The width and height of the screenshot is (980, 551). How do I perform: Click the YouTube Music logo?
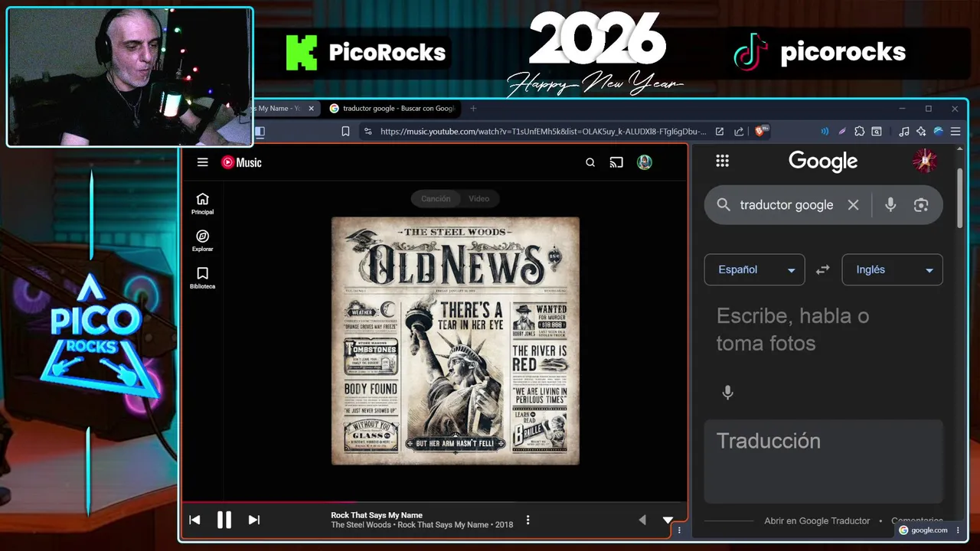(x=241, y=162)
